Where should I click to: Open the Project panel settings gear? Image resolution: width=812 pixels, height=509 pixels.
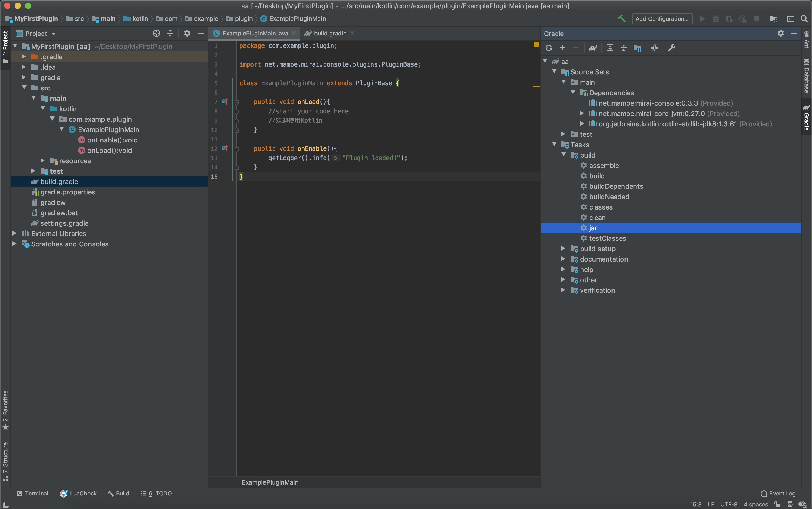187,33
